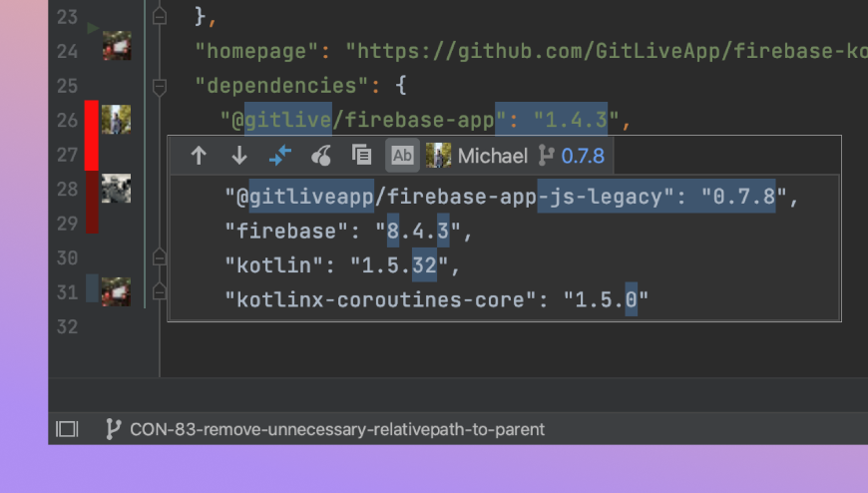Click the cherry-pick icon in popup toolbar

click(321, 156)
